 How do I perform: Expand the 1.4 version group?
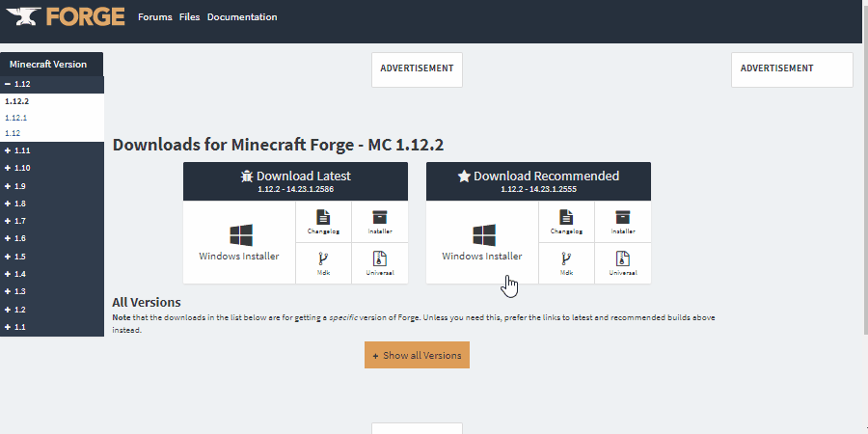(x=52, y=274)
